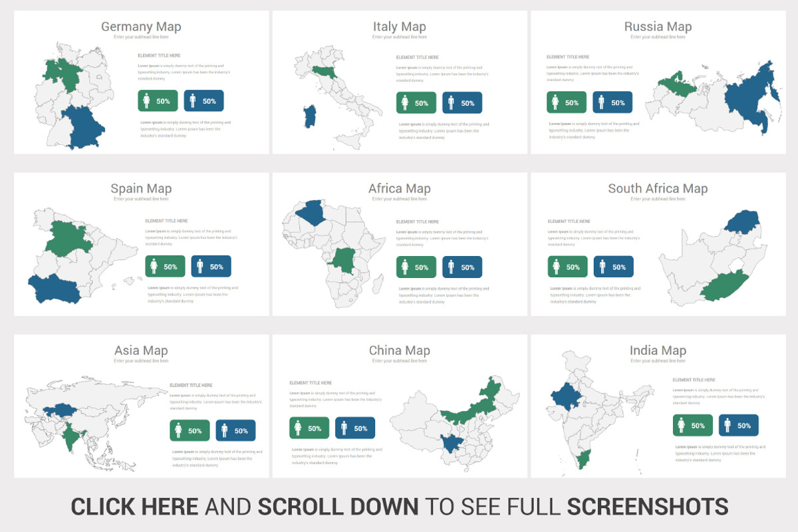798x532 pixels.
Task: Click subhead line under Russia Map title
Action: coord(658,37)
